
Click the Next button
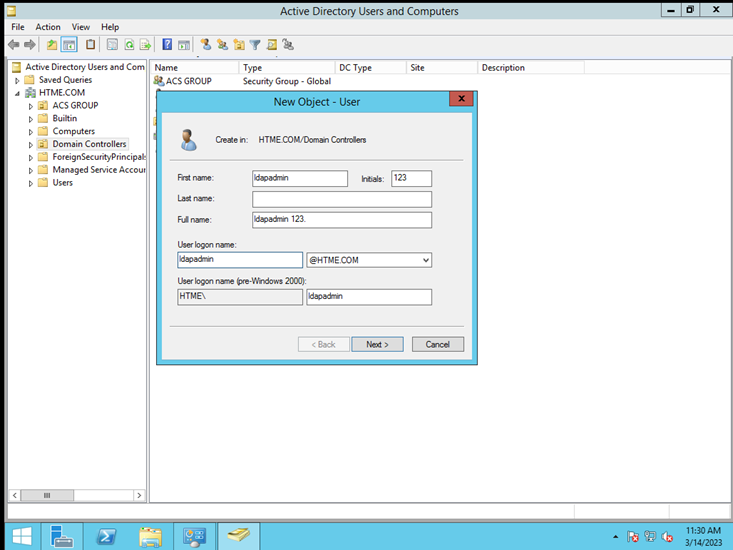377,344
